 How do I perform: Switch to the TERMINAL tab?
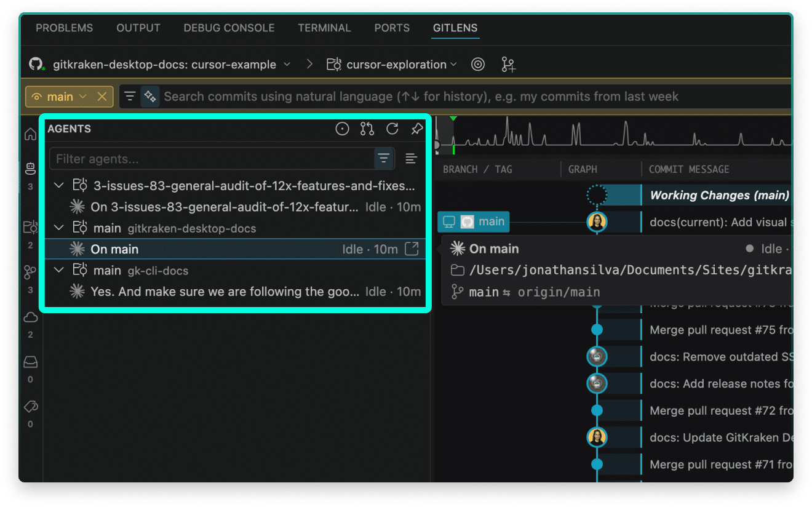coord(324,28)
